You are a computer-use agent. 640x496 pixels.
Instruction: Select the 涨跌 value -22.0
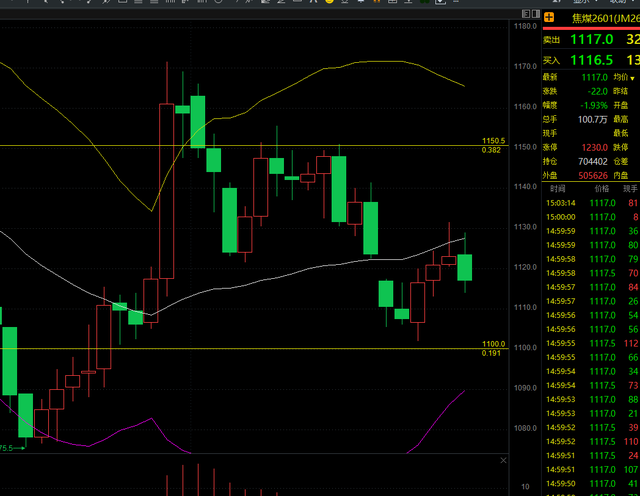coord(598,91)
